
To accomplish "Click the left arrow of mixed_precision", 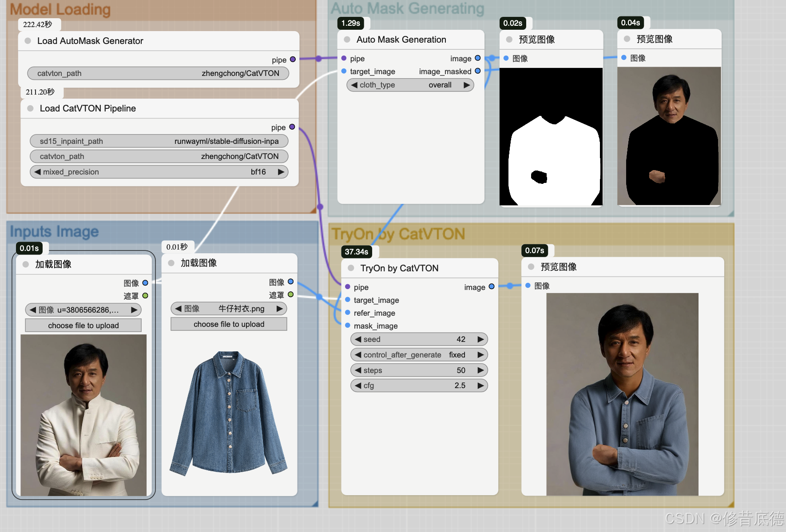I will [37, 172].
